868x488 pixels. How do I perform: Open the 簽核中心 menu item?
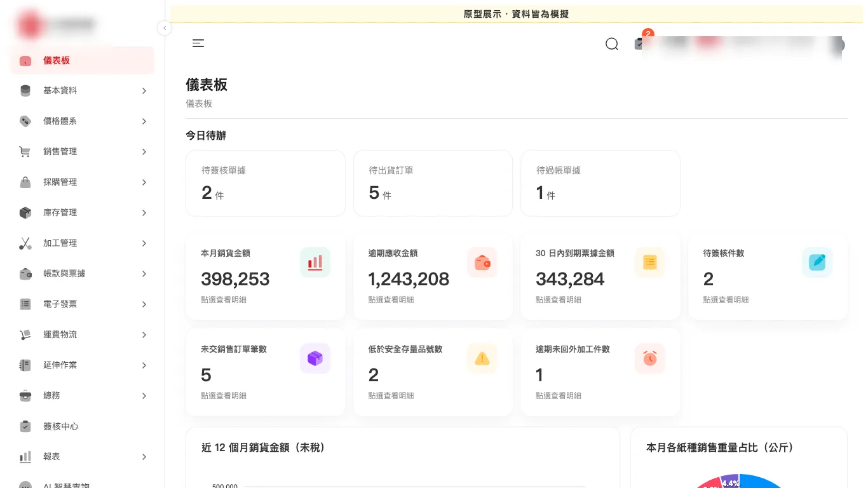click(x=82, y=426)
